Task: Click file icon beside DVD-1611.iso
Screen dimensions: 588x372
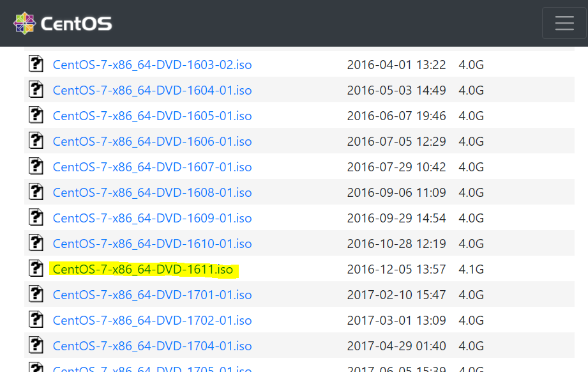Action: click(x=36, y=268)
